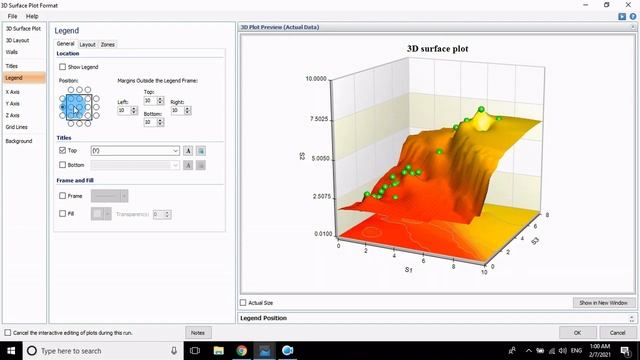Select the filled left-middle legend position radio
Screen dimensions: 640x360
62,107
